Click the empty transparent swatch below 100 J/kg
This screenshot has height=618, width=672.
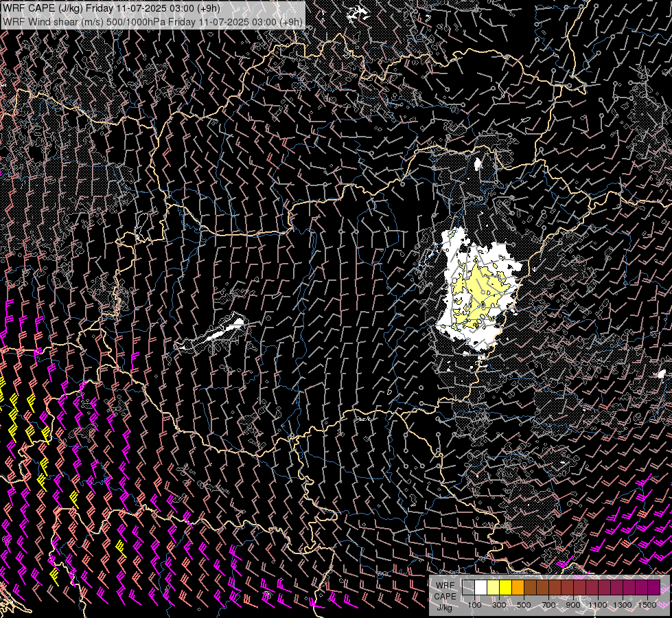(468, 587)
